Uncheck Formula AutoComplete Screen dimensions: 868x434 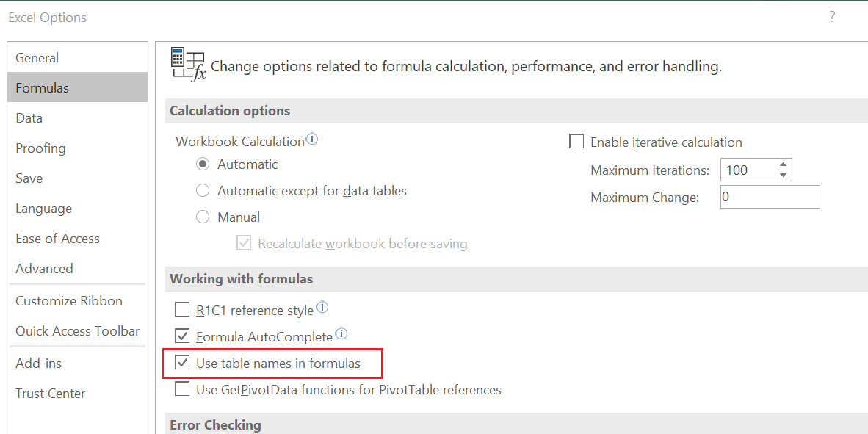tap(182, 336)
